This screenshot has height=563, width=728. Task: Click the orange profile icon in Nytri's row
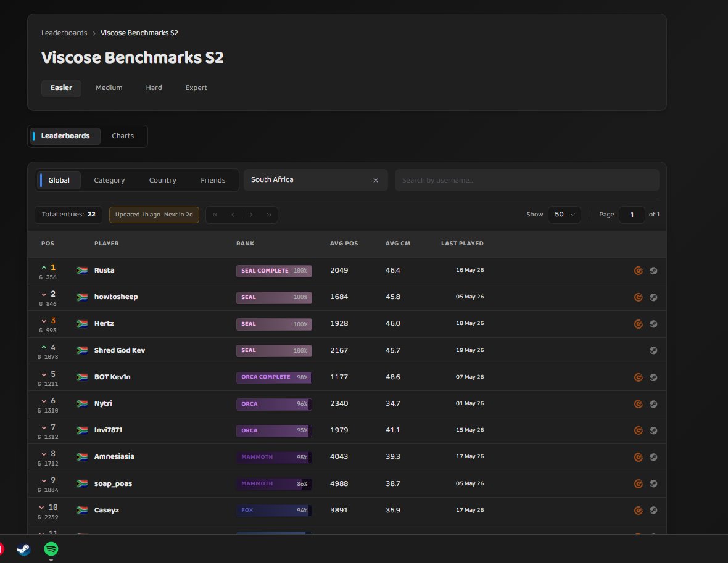(x=639, y=404)
